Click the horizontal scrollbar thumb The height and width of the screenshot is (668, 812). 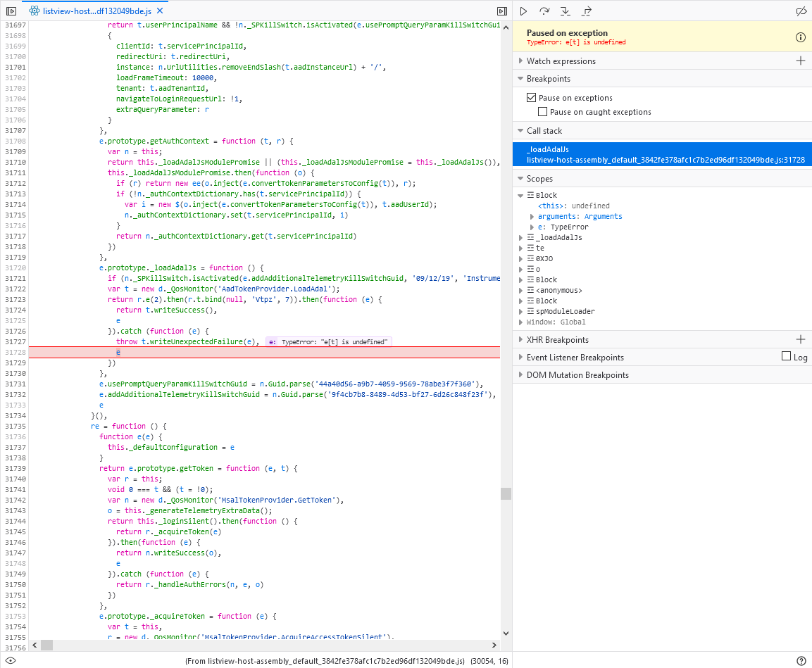(46, 645)
